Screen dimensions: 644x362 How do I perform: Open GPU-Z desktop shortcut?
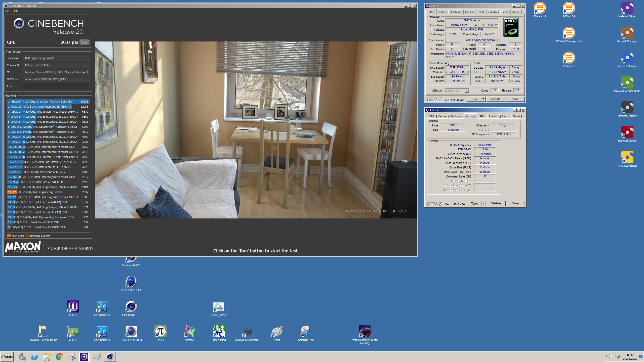73,333
